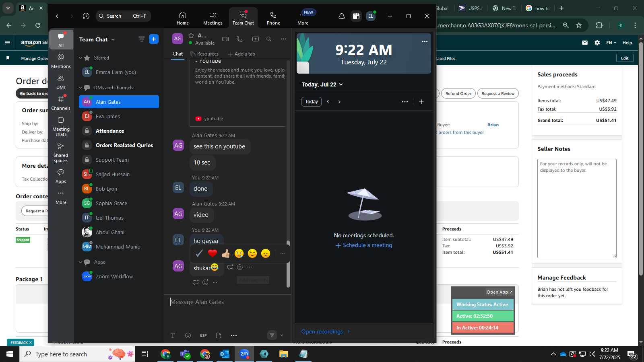Open Channels in the sidebar
The height and width of the screenshot is (362, 644).
click(61, 103)
